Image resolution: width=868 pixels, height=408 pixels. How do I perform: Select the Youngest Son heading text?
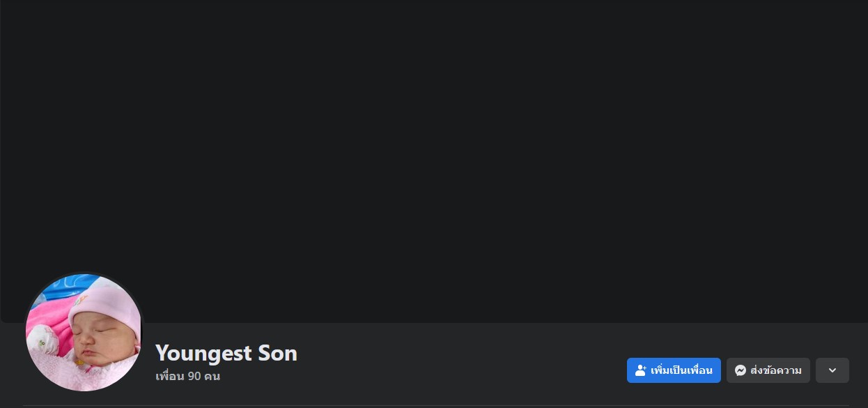[x=226, y=353]
